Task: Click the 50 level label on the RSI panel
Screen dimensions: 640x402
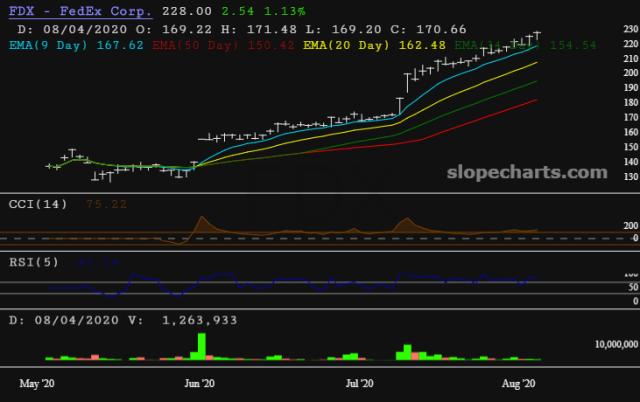Action: point(633,287)
